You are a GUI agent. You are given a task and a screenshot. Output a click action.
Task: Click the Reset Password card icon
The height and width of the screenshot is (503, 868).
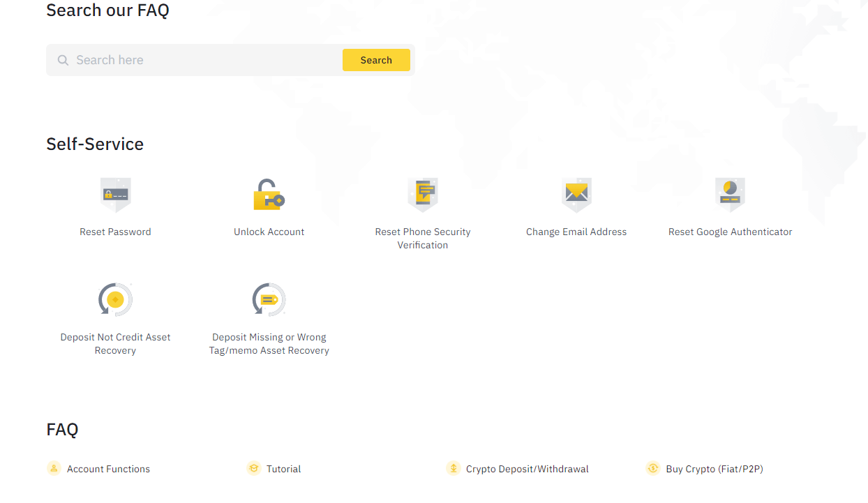click(x=115, y=195)
